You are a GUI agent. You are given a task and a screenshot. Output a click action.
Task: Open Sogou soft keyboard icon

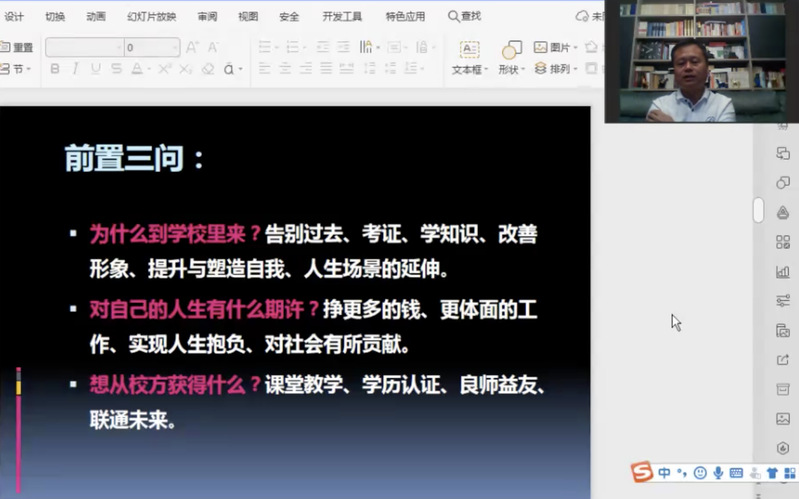736,472
